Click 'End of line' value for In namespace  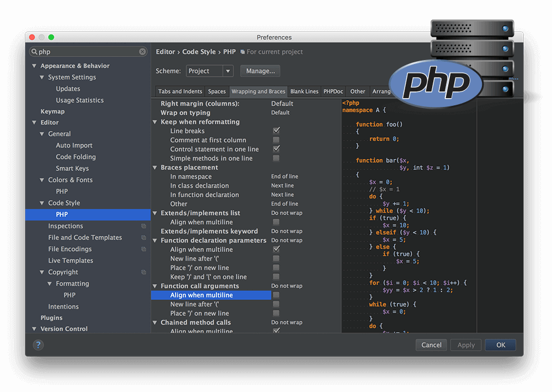284,176
